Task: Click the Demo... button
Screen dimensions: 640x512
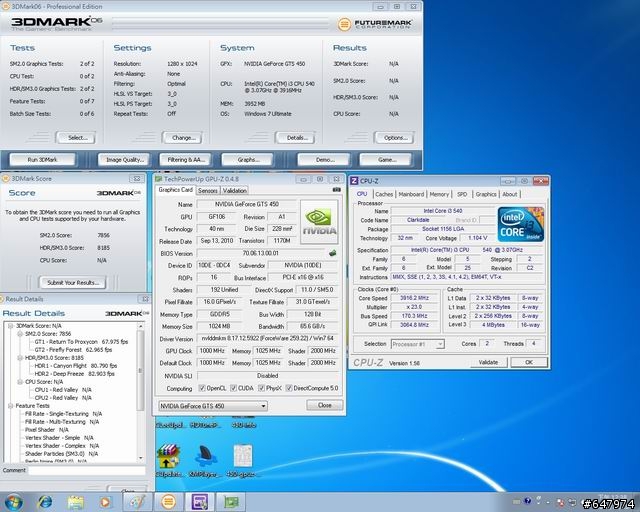Action: click(x=325, y=160)
